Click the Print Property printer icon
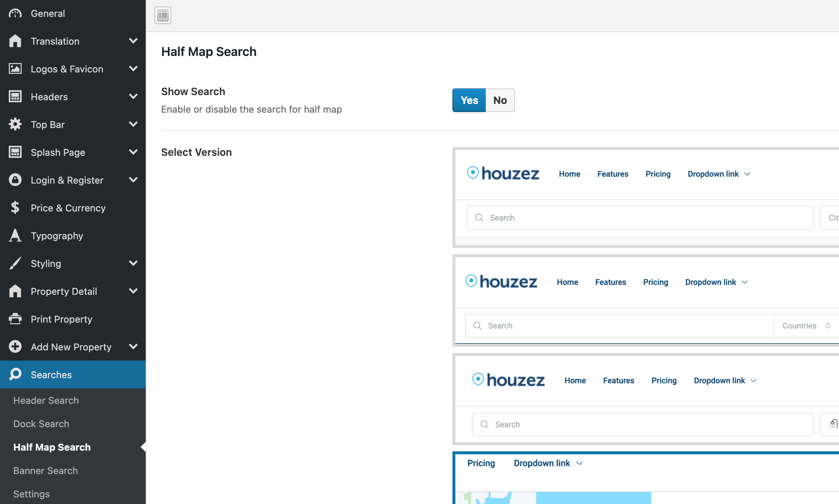 coord(15,319)
